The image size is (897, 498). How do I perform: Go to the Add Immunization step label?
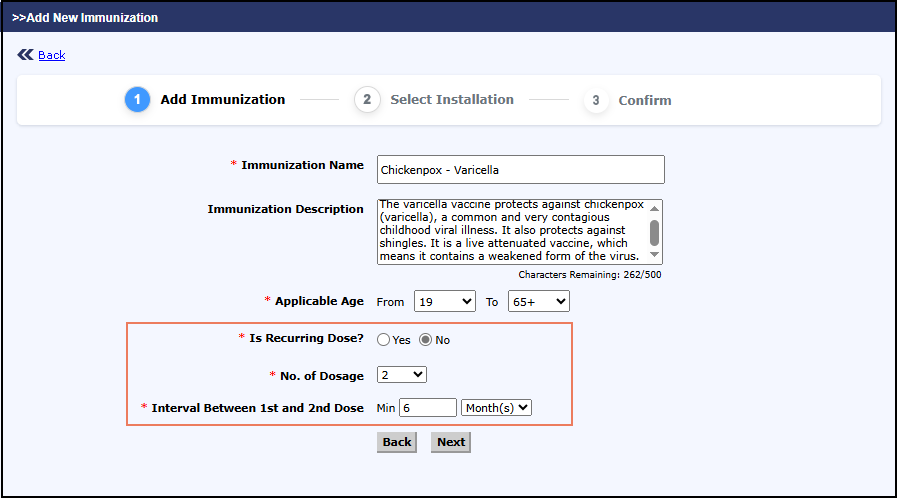pyautogui.click(x=223, y=100)
